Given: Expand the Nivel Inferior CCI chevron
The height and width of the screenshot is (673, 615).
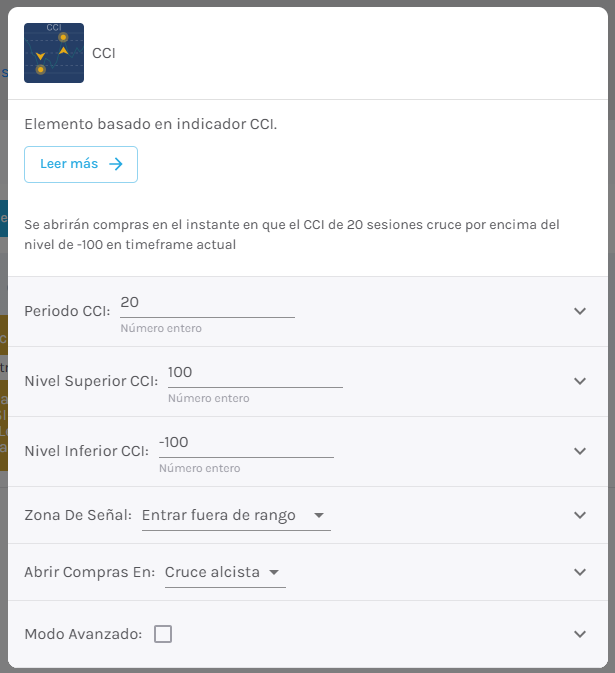Looking at the screenshot, I should (580, 451).
